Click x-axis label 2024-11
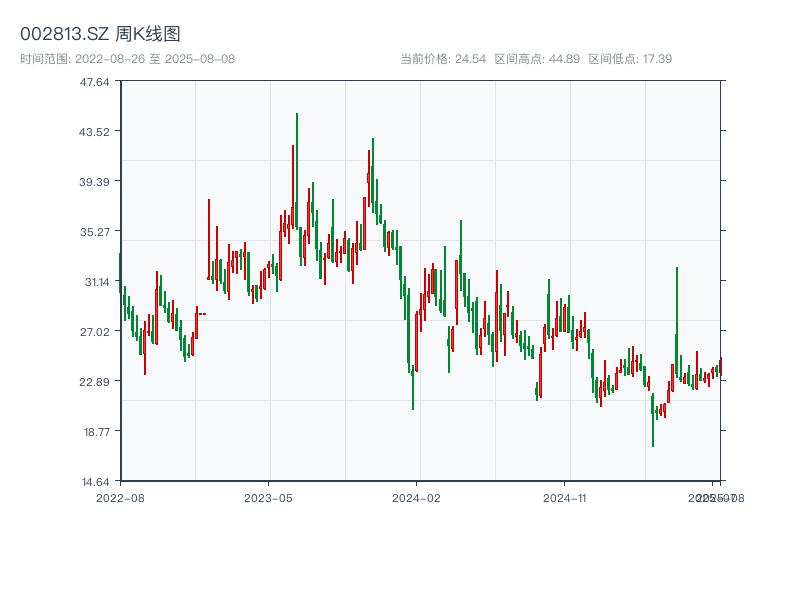Image resolution: width=800 pixels, height=600 pixels. pos(565,498)
